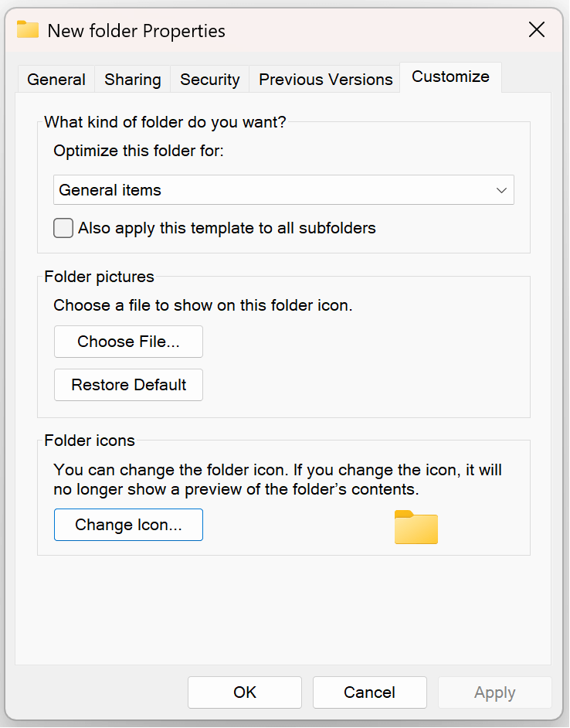Click the Cancel button
This screenshot has width=570, height=728.
(x=369, y=692)
